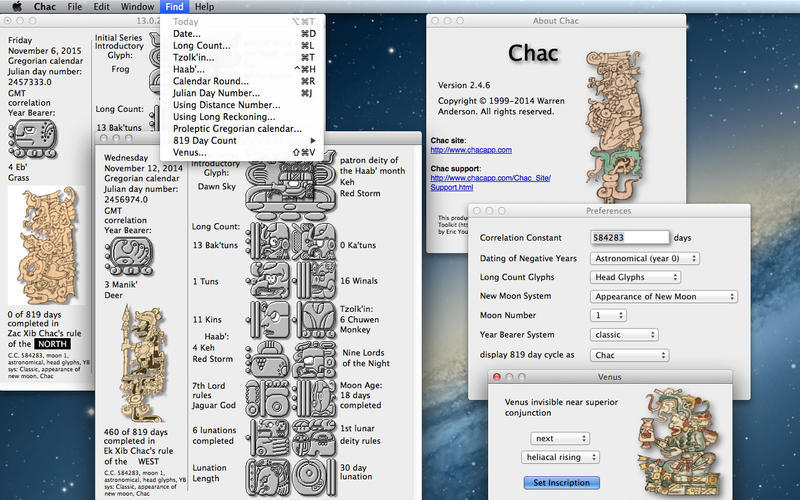Click the highlighted NORTH direction label
The width and height of the screenshot is (800, 500).
click(53, 344)
